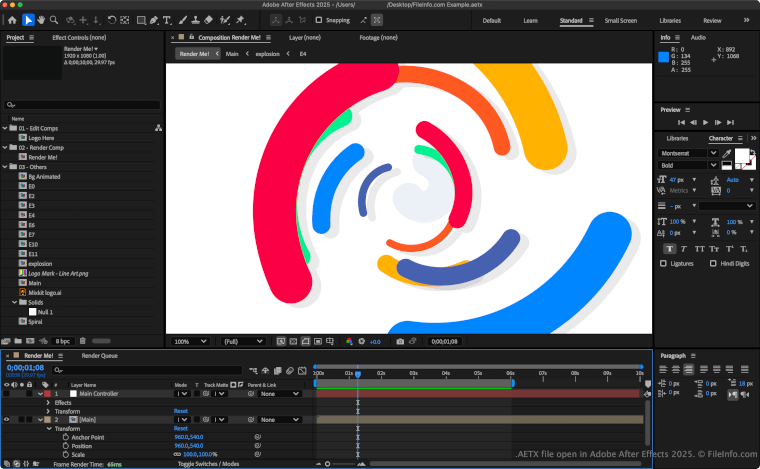Collapse the 03 - Others folder

5,167
